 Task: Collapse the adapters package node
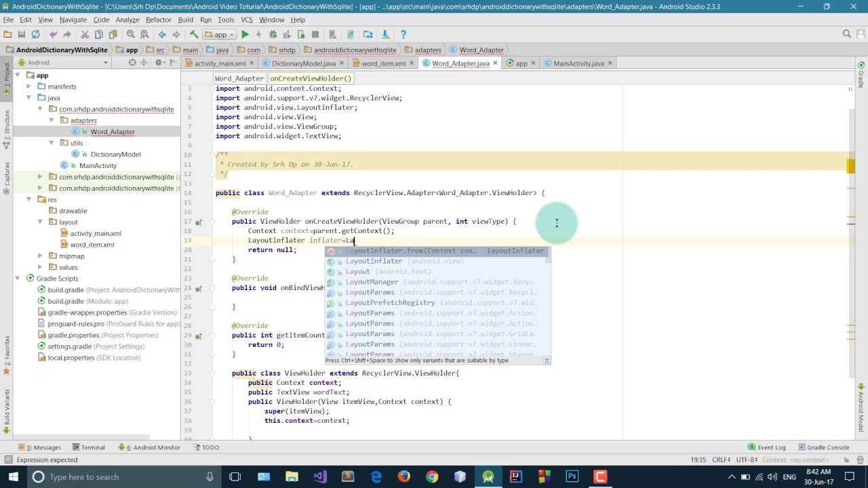coord(52,121)
